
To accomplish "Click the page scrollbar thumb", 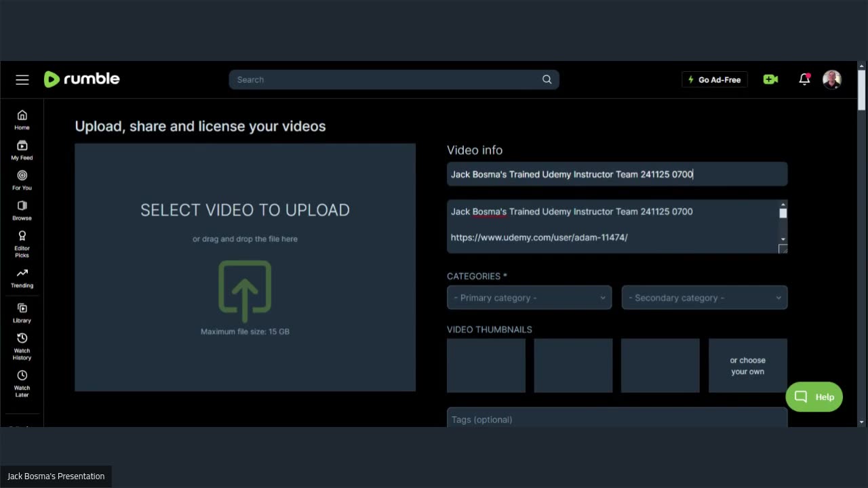I will click(x=861, y=90).
